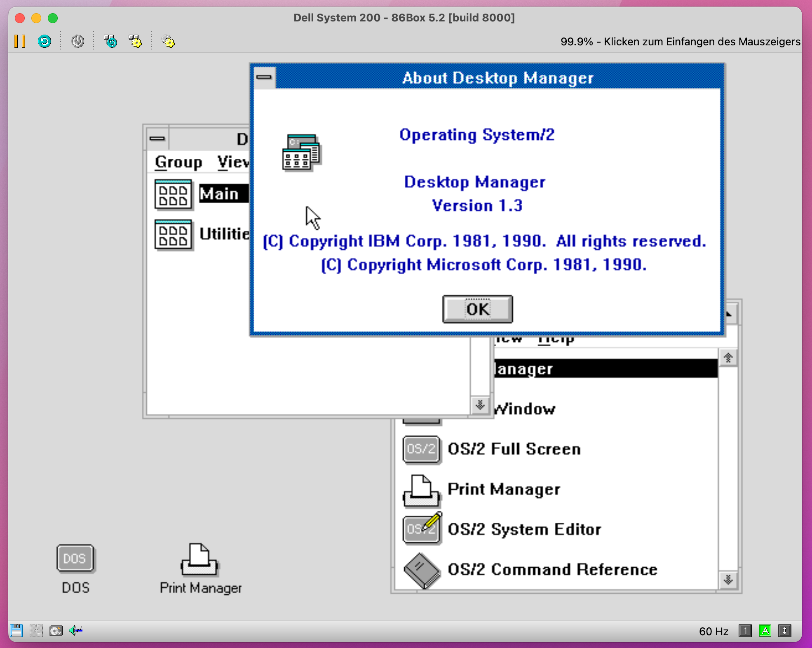Toggle the green Caps Lock indicator
812x648 pixels.
point(765,631)
